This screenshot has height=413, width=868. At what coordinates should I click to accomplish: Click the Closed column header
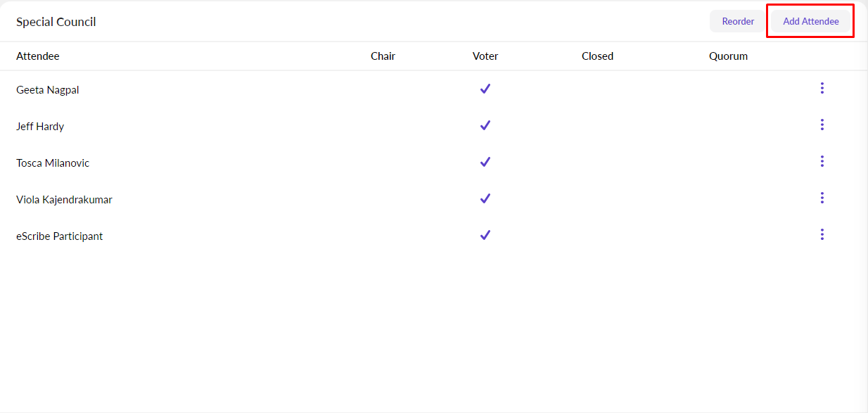597,56
